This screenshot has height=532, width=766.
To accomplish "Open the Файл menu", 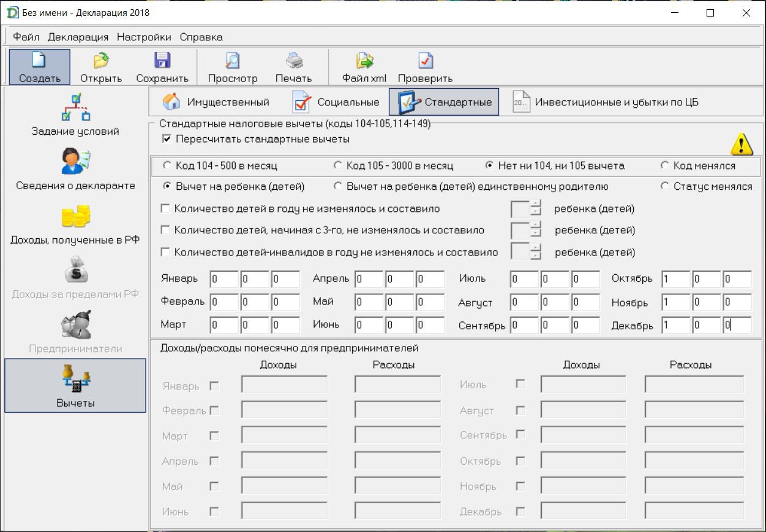I will 26,37.
